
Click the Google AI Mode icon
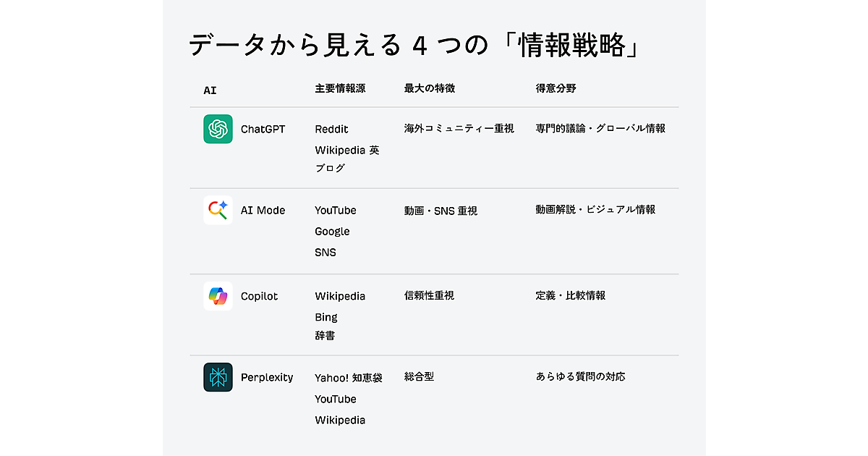[218, 210]
